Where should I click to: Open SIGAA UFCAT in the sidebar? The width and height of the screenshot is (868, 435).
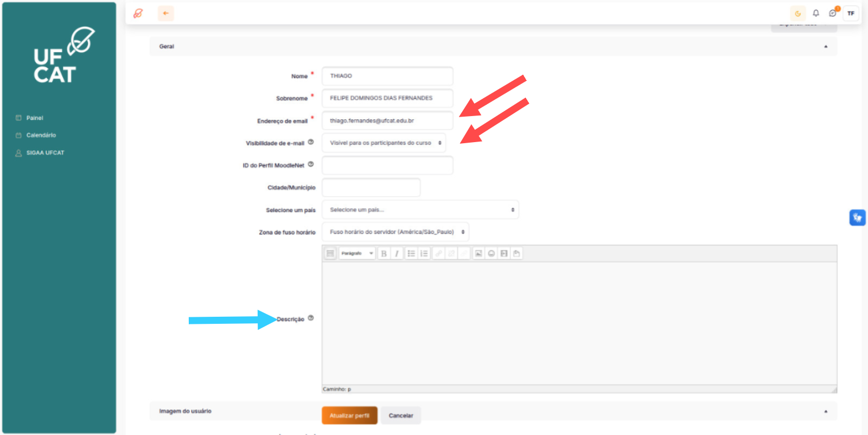point(45,153)
